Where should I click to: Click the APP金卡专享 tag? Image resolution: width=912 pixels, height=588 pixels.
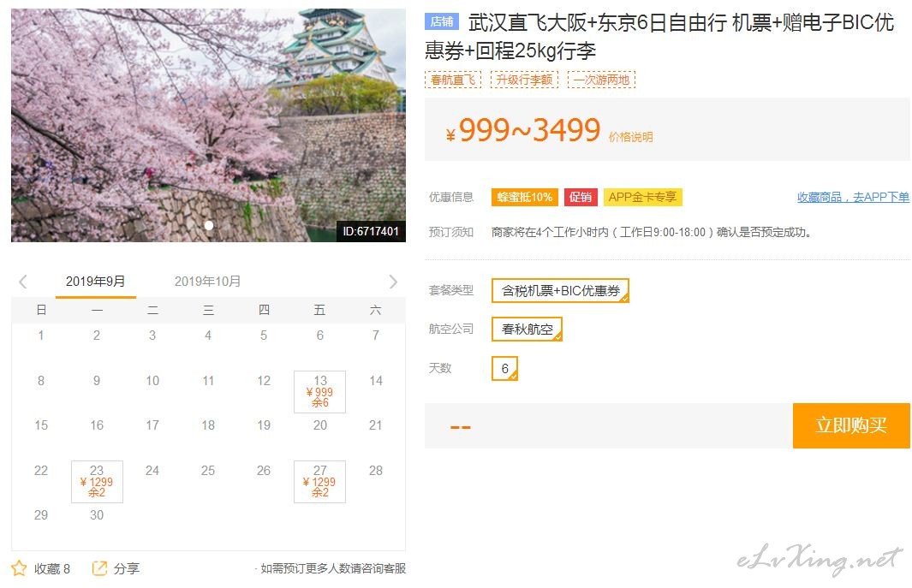(x=643, y=197)
